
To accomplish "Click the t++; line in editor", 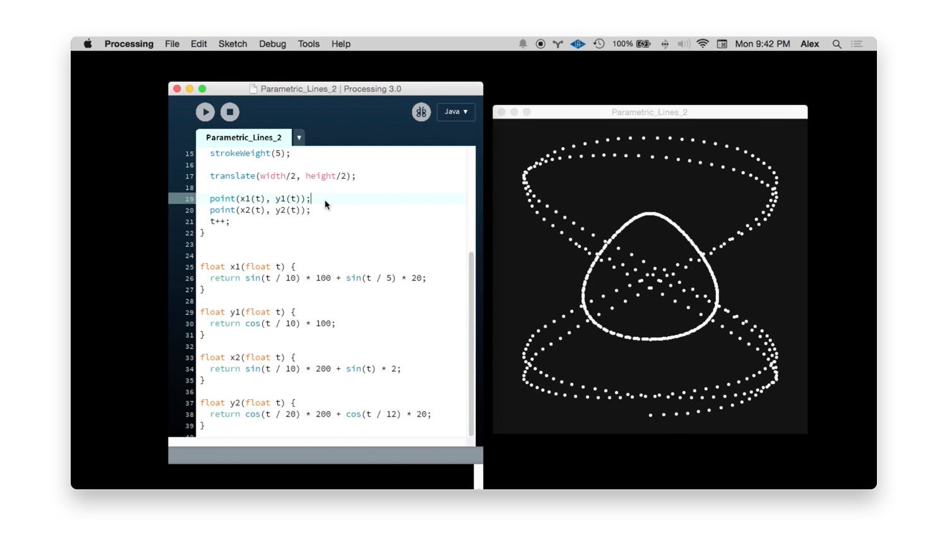I will click(220, 222).
